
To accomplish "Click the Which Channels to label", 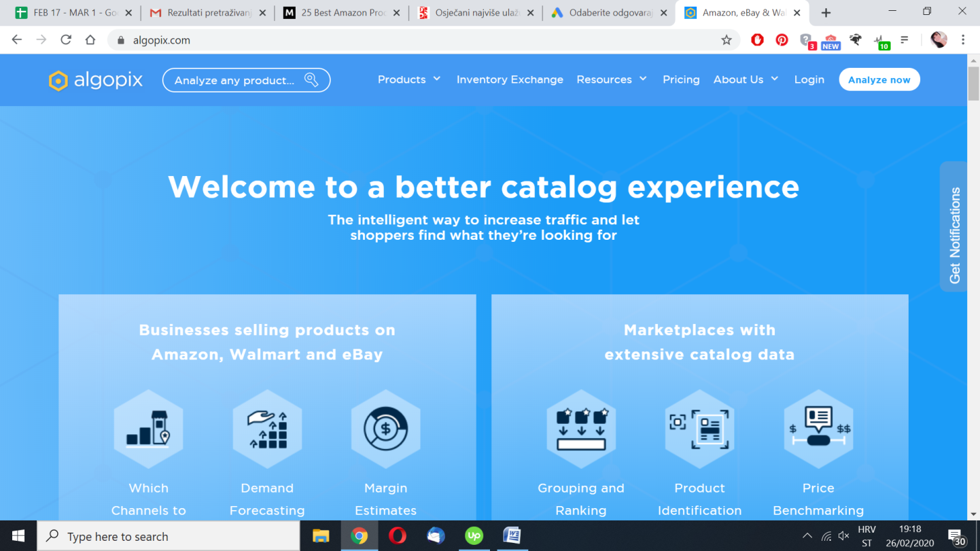I will click(x=149, y=499).
